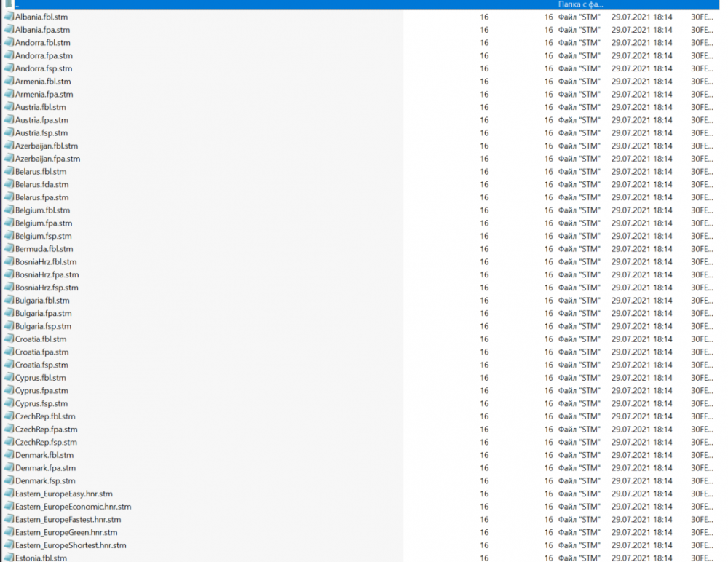Click the file icon beside BosniaHrz.fpa.stm
The image size is (728, 562).
pyautogui.click(x=9, y=274)
